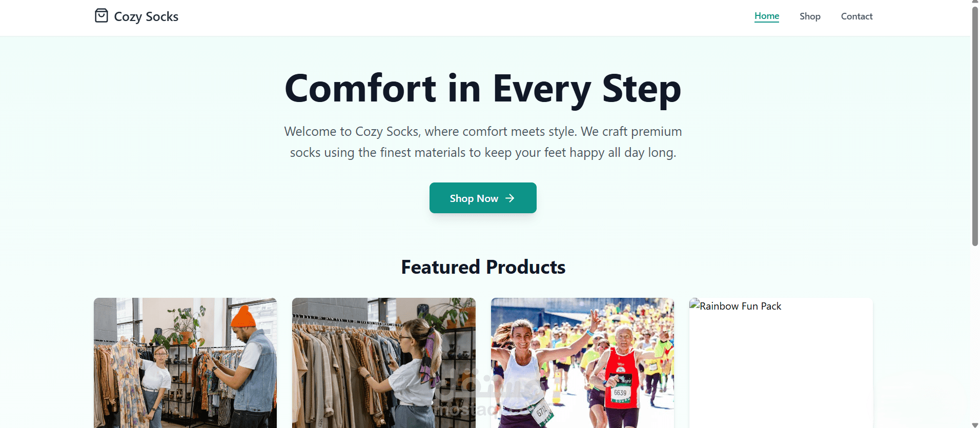Screen dimensions: 980x428
Task: Click the Featured Products heading
Action: click(x=483, y=267)
